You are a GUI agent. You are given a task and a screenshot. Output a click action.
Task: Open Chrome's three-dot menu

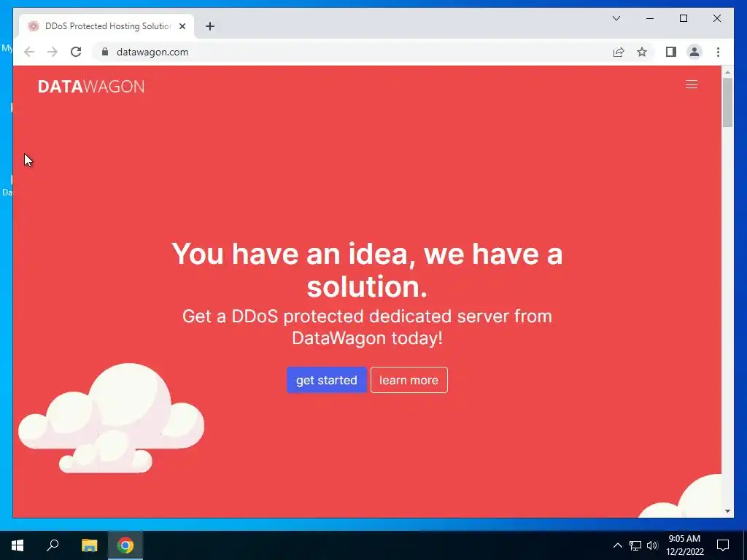pos(718,52)
